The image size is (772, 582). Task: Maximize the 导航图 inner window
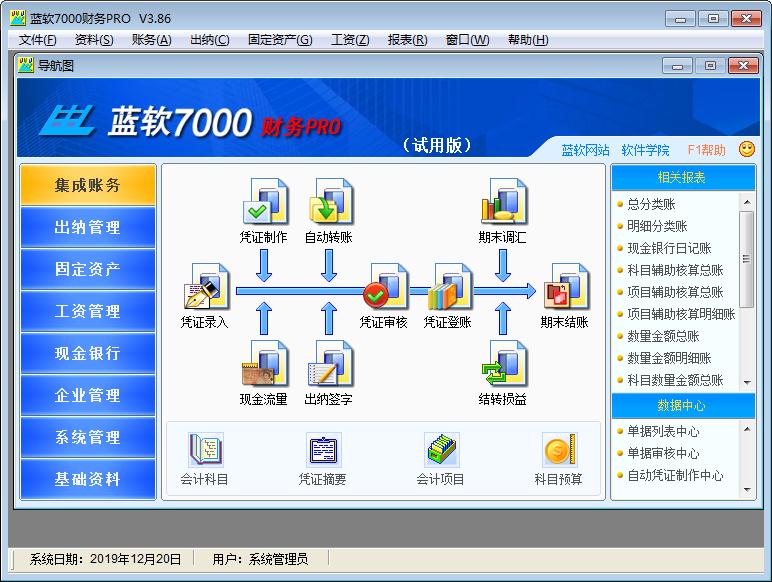click(x=710, y=65)
